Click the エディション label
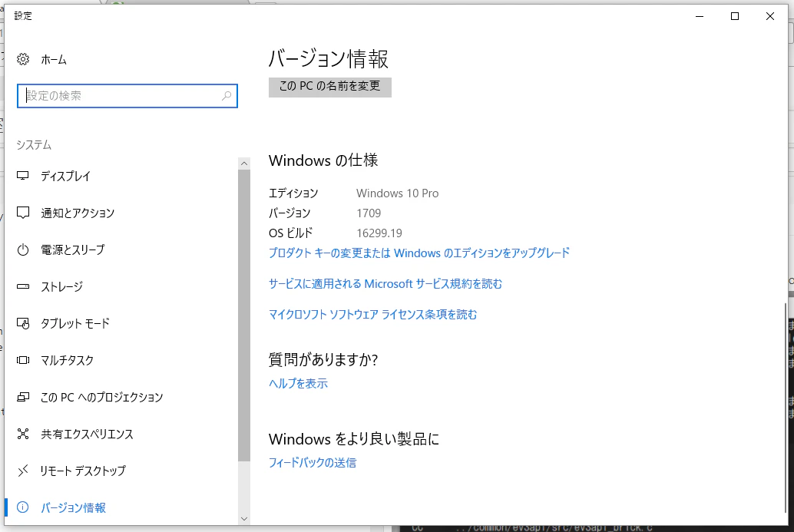This screenshot has height=532, width=794. 293,193
